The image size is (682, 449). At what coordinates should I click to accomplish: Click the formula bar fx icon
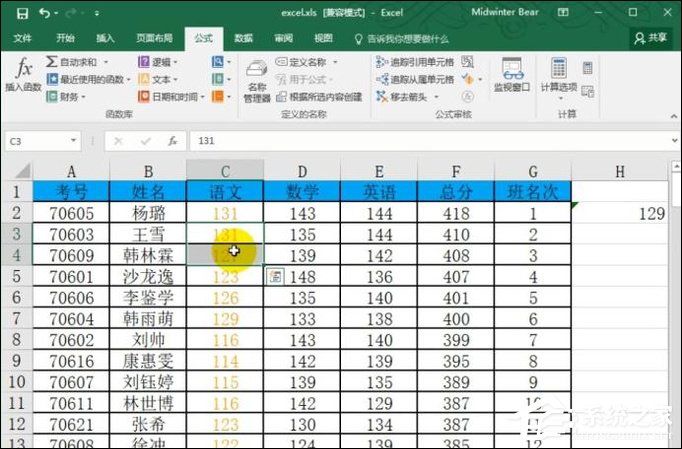click(173, 141)
